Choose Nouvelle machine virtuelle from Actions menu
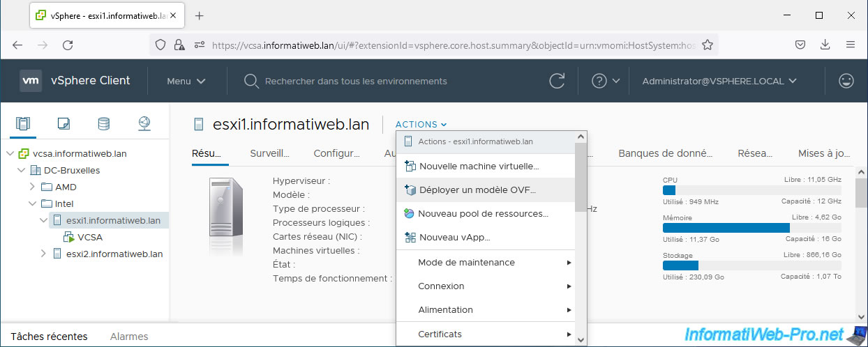The image size is (868, 347). (x=485, y=166)
